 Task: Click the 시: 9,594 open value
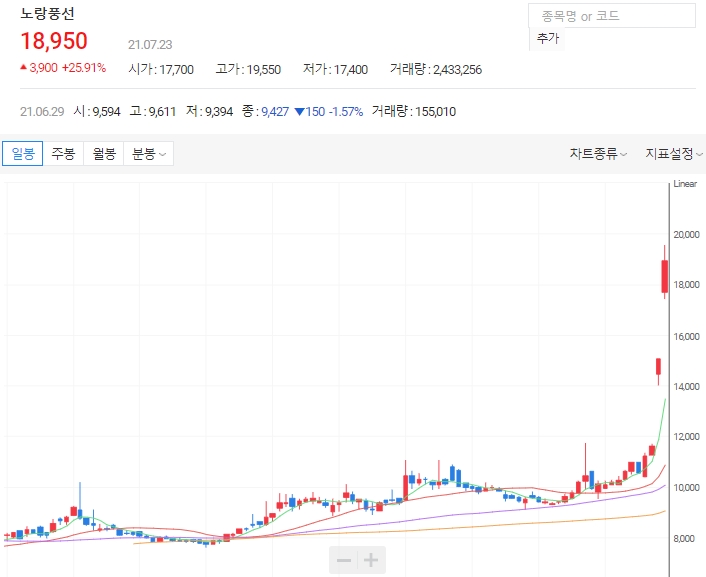97,111
